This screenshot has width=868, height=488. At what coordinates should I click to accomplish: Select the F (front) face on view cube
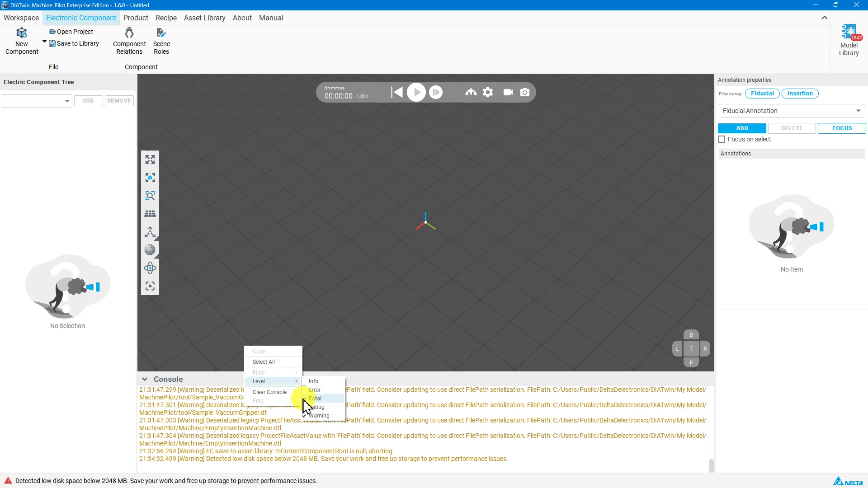(691, 362)
